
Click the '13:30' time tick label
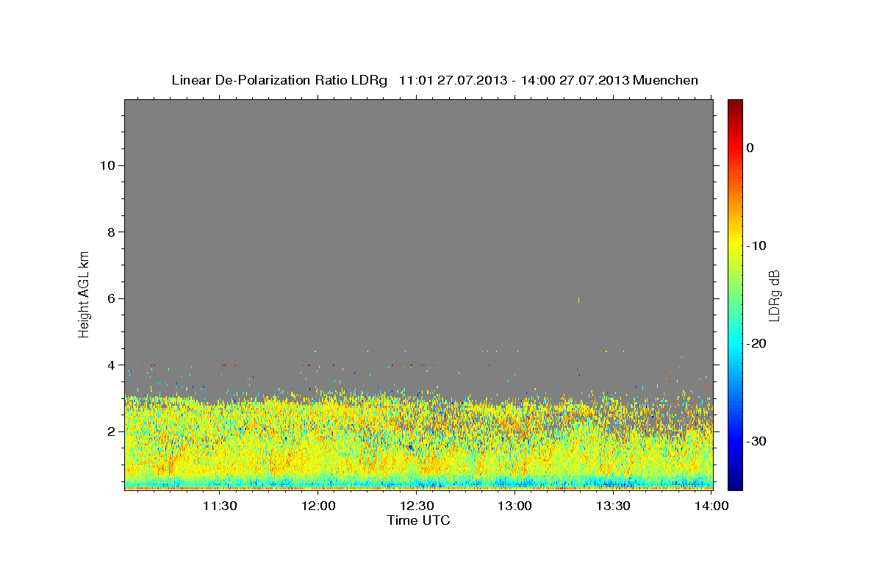tap(614, 506)
